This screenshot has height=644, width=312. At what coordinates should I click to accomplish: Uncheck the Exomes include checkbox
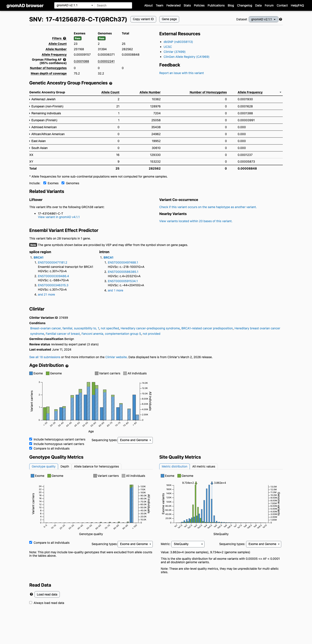pyautogui.click(x=45, y=183)
